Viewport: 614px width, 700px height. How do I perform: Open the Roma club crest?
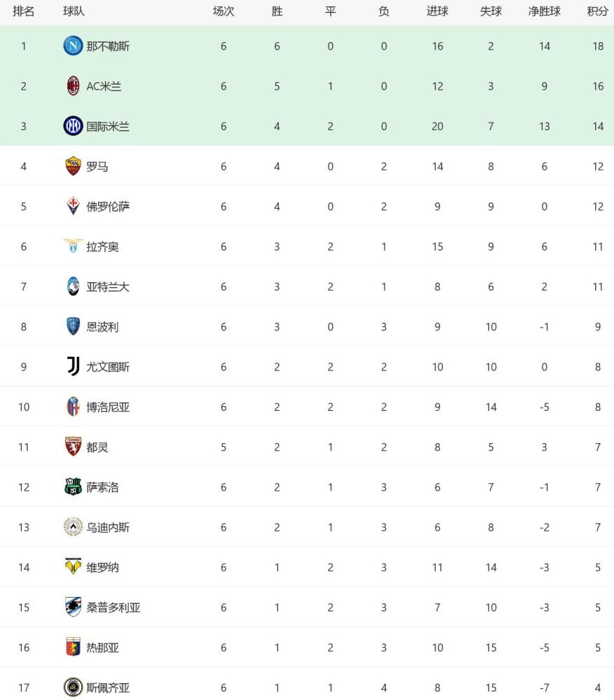point(73,166)
